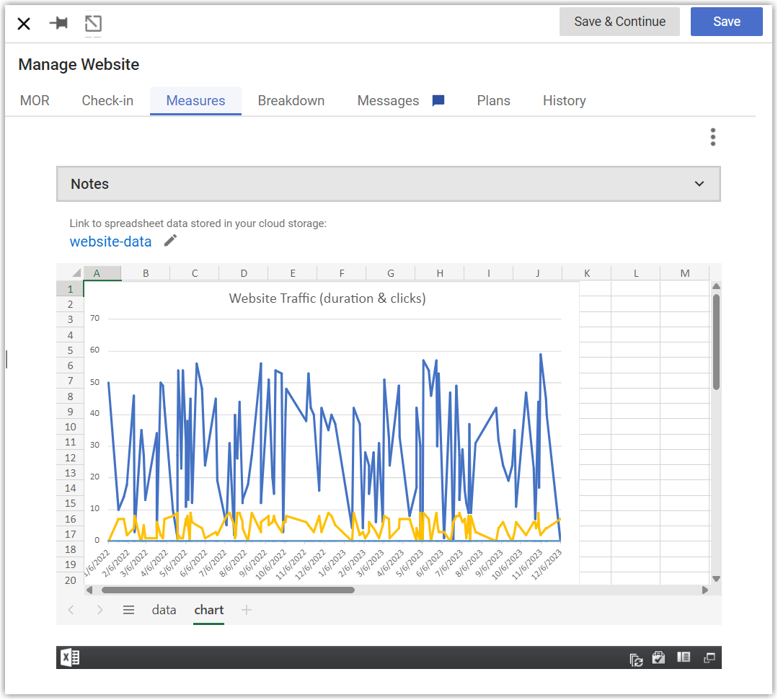The height and width of the screenshot is (700, 778).
Task: Click the select-all corner of the spreadsheet
Action: coord(76,273)
